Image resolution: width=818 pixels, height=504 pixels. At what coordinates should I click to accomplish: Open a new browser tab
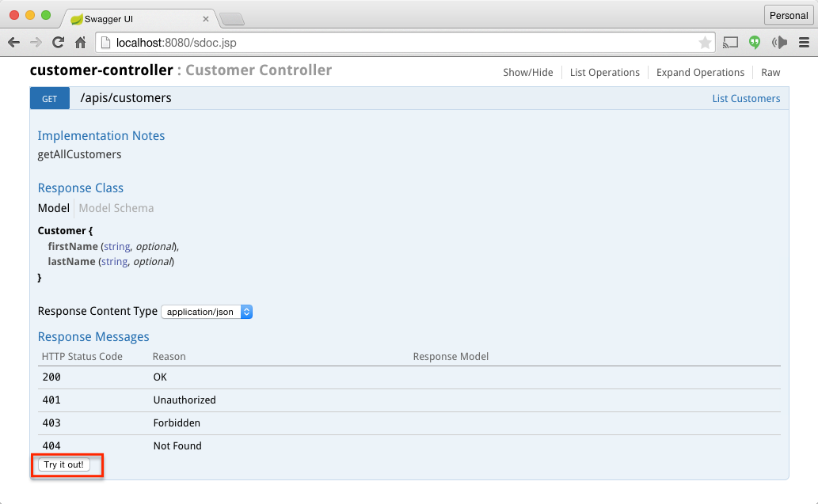232,19
